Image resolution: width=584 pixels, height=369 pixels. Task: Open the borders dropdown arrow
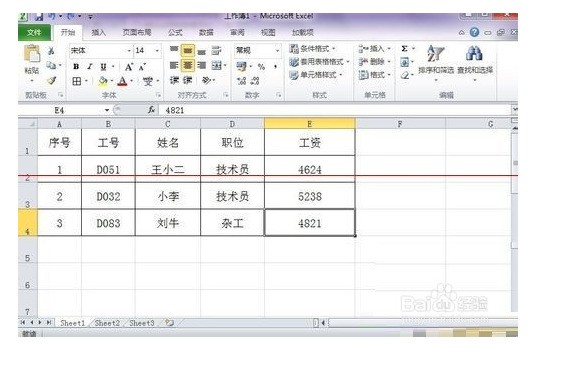[86, 81]
